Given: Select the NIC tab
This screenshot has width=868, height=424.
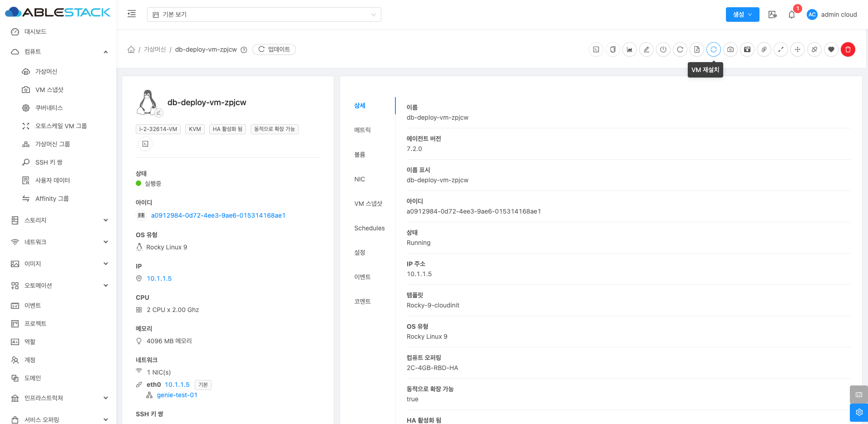Looking at the screenshot, I should pyautogui.click(x=360, y=179).
